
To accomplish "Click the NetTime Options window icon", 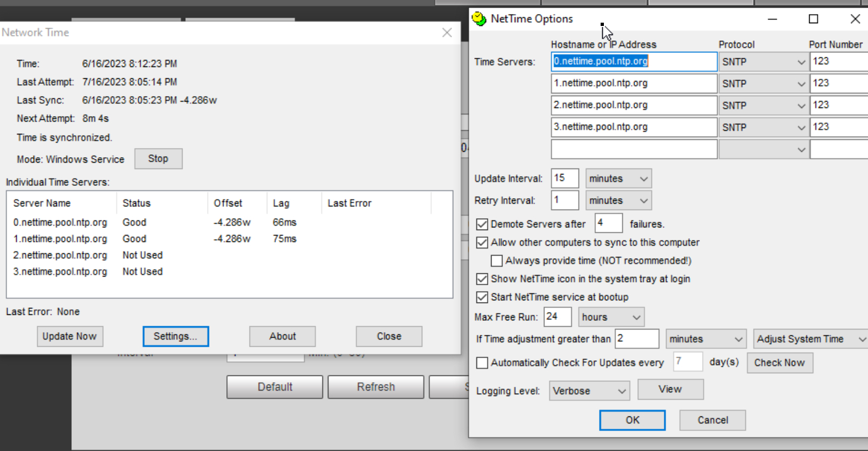I will (x=479, y=19).
